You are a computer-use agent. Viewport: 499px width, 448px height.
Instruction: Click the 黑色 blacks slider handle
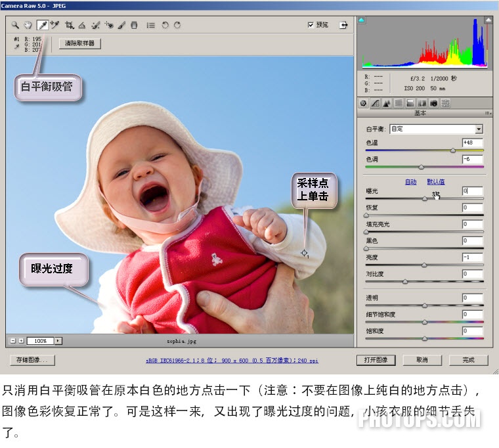click(366, 248)
